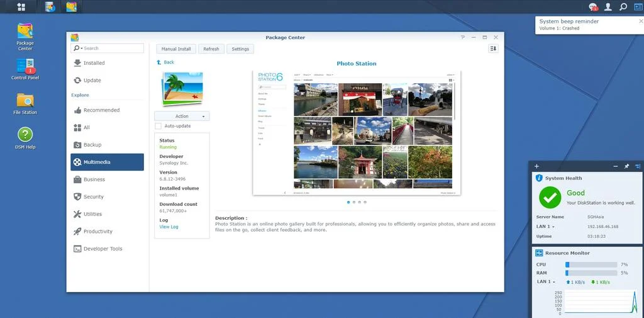Select the second screenshot carousel dot
644x318 pixels.
click(x=354, y=202)
